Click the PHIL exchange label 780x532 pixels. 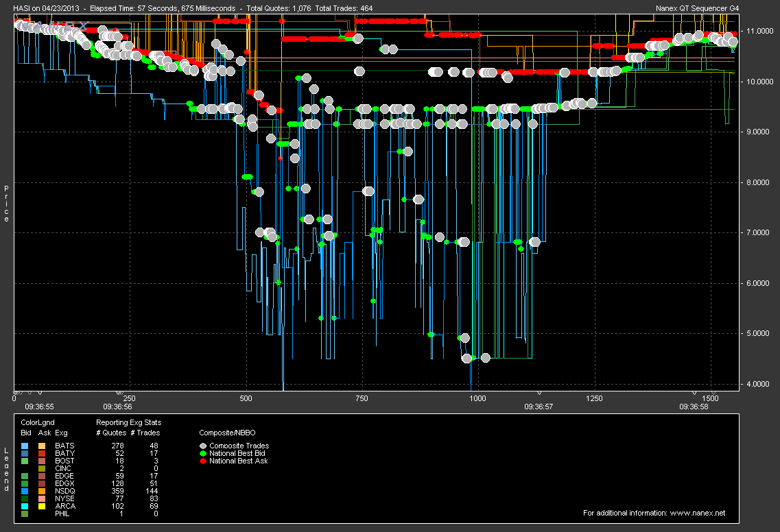(x=62, y=513)
